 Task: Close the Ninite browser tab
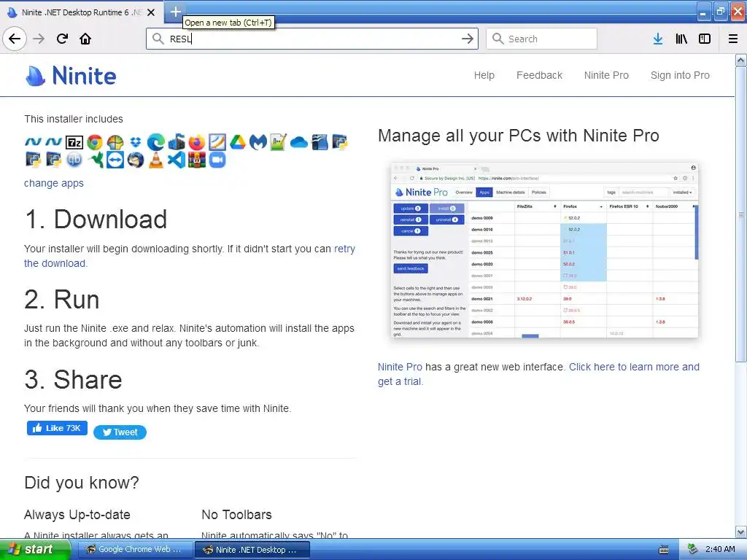[x=150, y=12]
